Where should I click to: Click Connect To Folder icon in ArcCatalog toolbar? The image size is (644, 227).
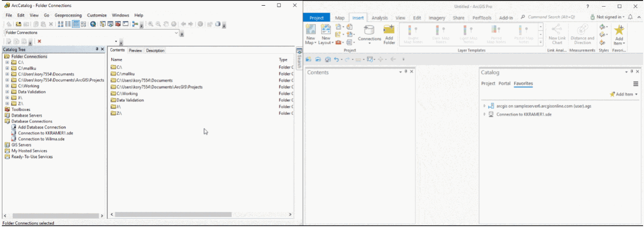point(18,24)
